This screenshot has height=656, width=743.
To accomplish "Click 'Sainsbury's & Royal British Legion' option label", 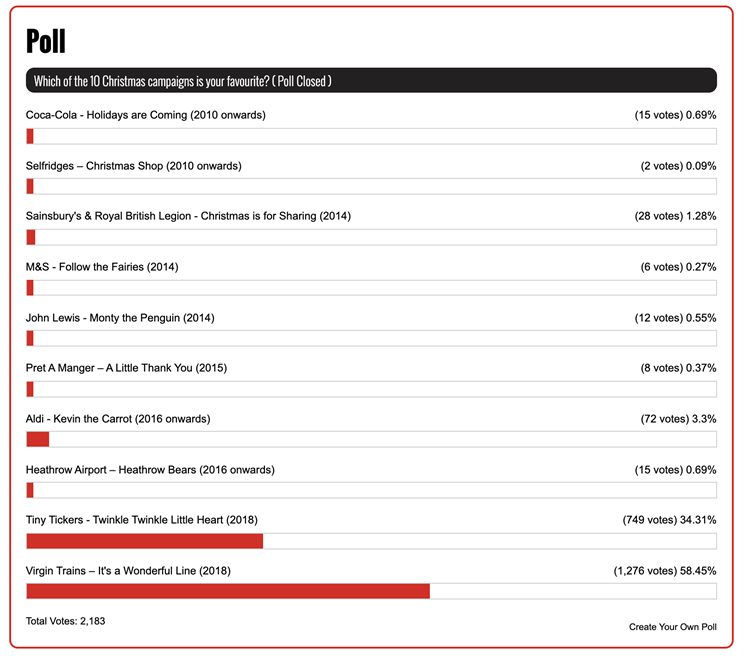I will [x=188, y=216].
